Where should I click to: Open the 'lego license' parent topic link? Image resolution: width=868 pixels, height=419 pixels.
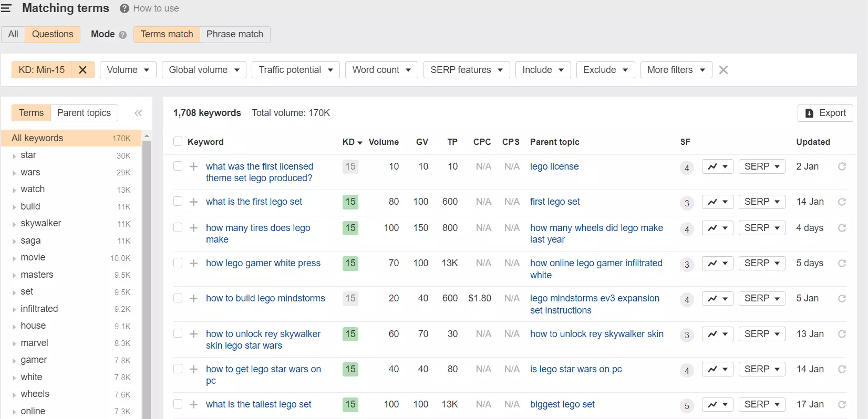554,166
